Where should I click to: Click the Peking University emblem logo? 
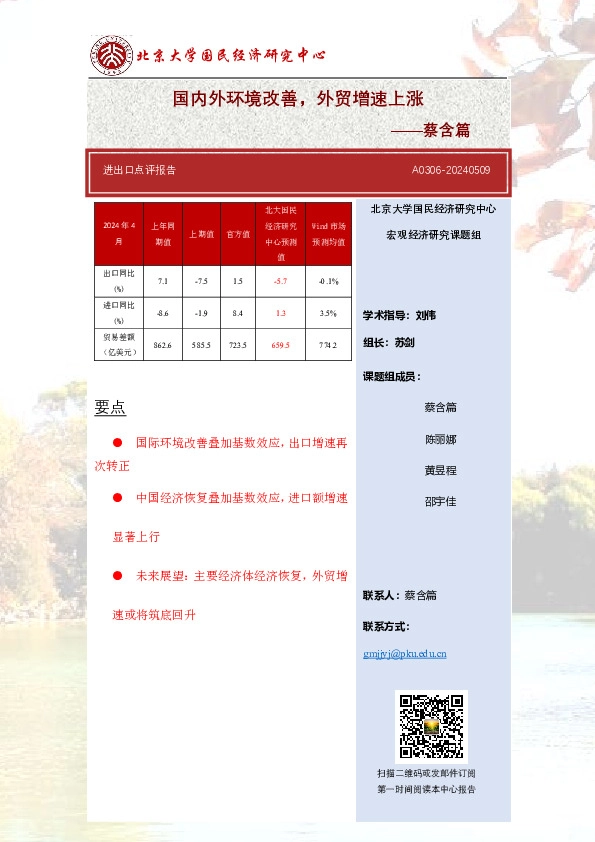111,55
